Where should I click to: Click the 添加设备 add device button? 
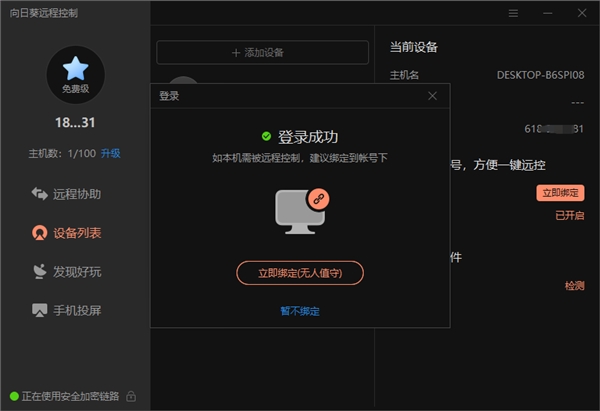point(262,52)
